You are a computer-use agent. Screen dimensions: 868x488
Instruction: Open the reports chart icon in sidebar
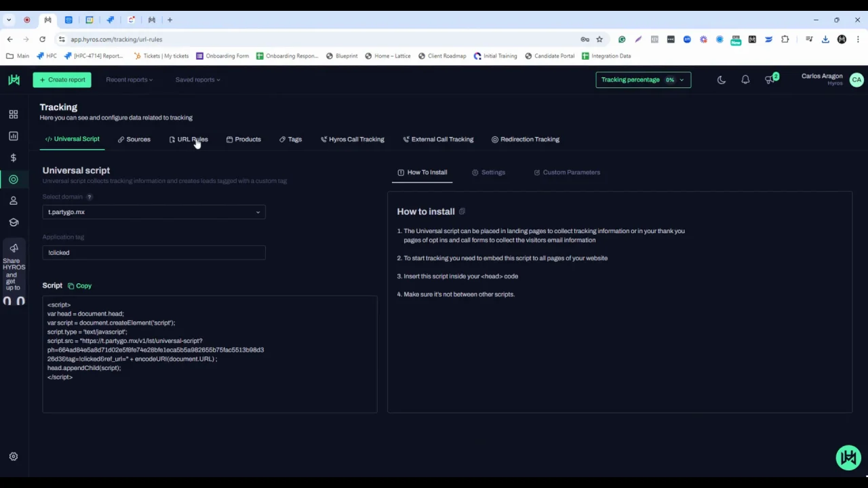[x=14, y=136]
